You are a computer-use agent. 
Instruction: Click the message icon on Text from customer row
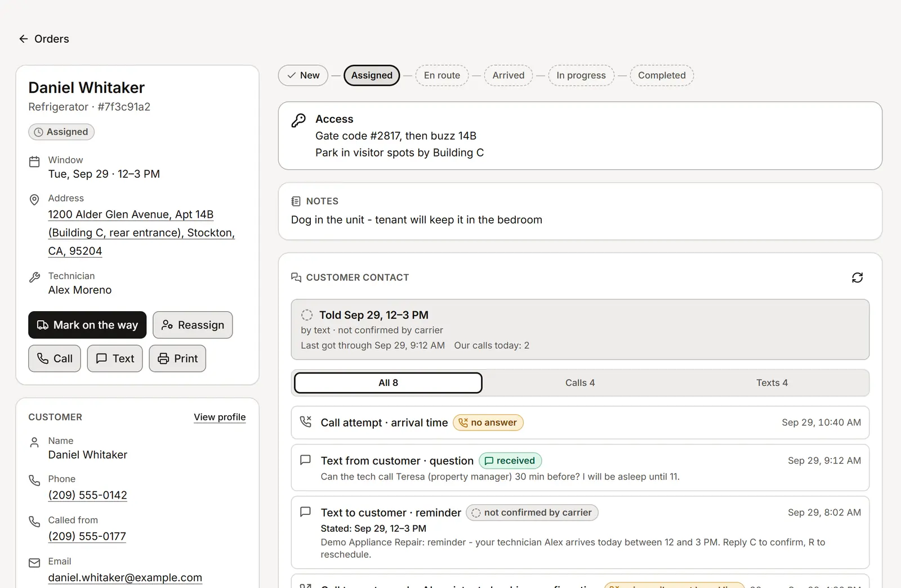point(306,460)
